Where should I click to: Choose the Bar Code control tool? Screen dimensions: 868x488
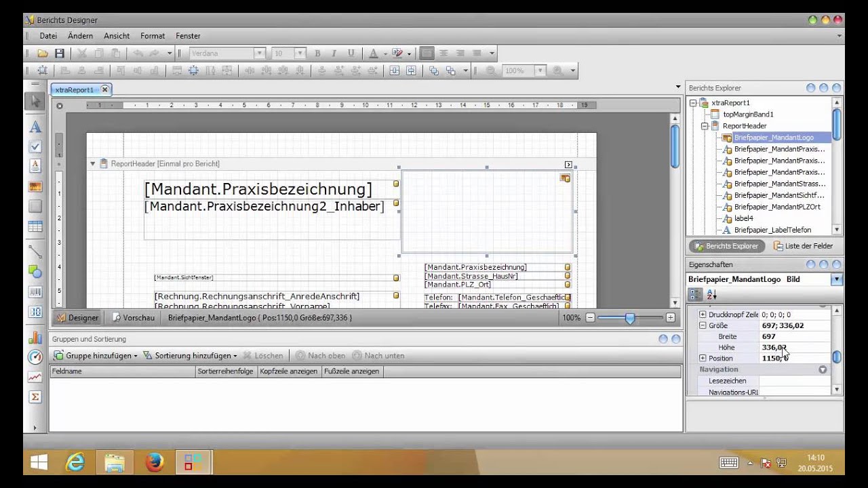point(35,291)
